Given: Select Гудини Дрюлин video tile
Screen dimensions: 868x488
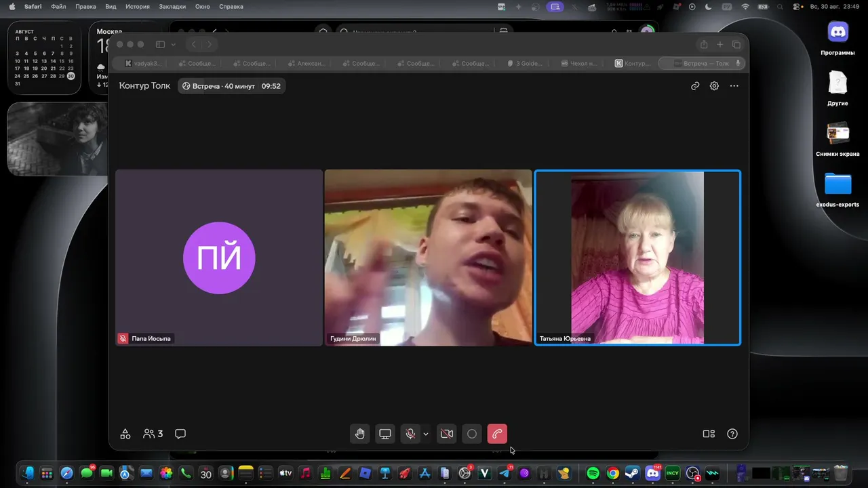Looking at the screenshot, I should click(429, 258).
